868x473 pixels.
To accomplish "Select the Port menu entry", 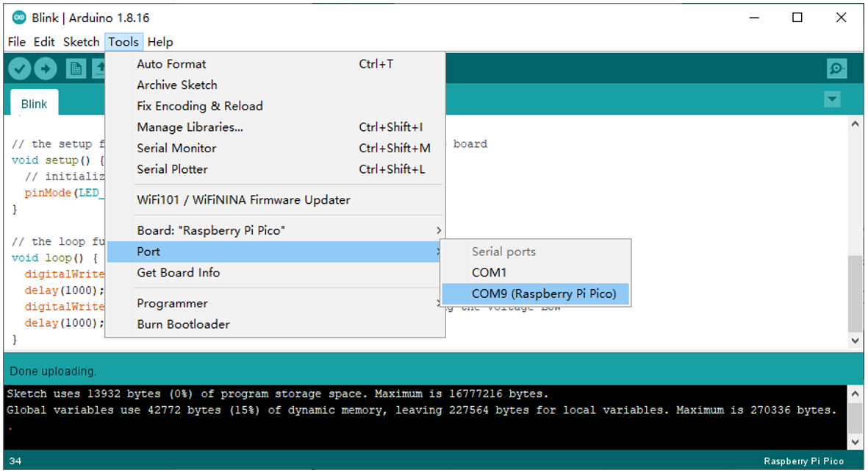I will (x=276, y=252).
